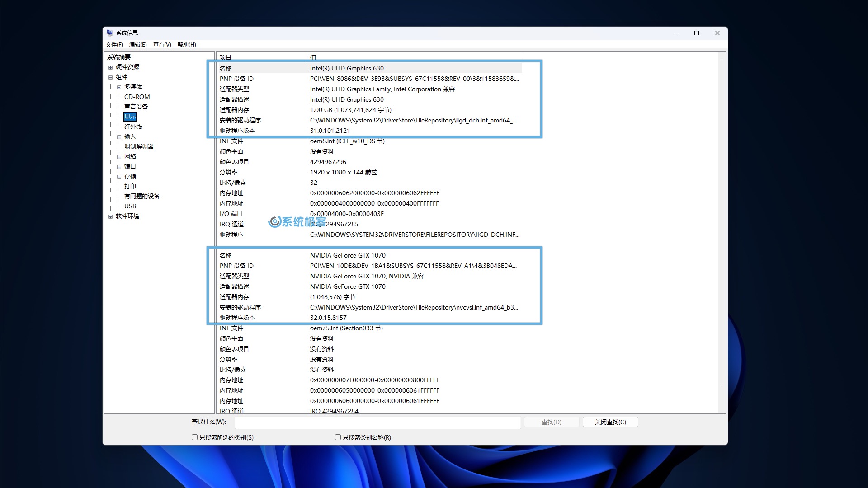
Task: Click inside the 查找什么(W) search field
Action: 377,422
